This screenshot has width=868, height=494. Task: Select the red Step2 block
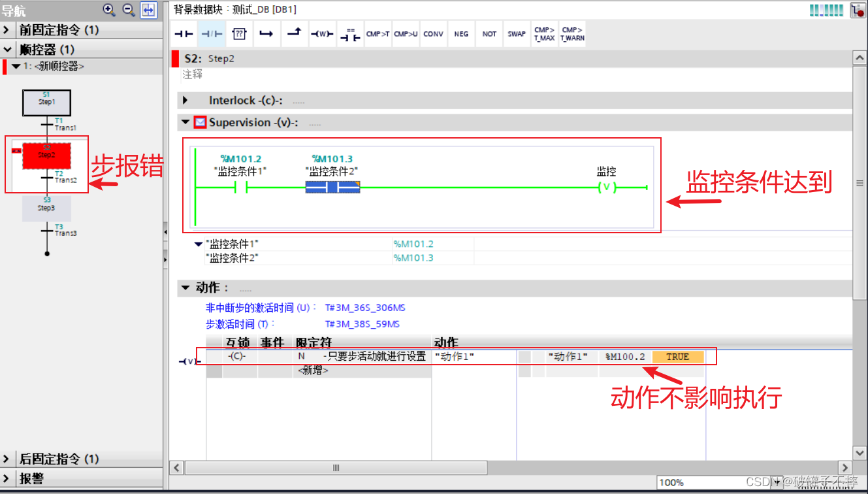coord(46,156)
